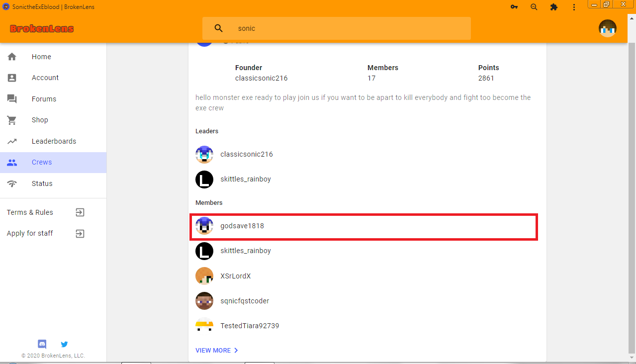Click the BrokenLens logo
The height and width of the screenshot is (364, 636).
coord(42,29)
